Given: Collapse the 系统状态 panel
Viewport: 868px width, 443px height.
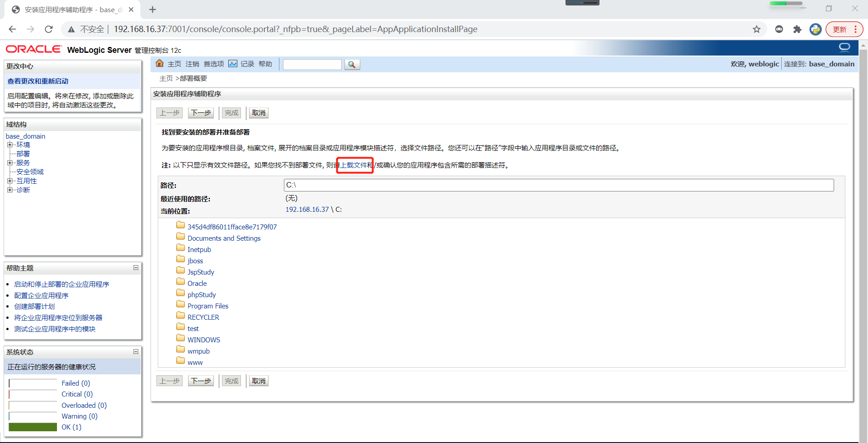Looking at the screenshot, I should point(136,352).
